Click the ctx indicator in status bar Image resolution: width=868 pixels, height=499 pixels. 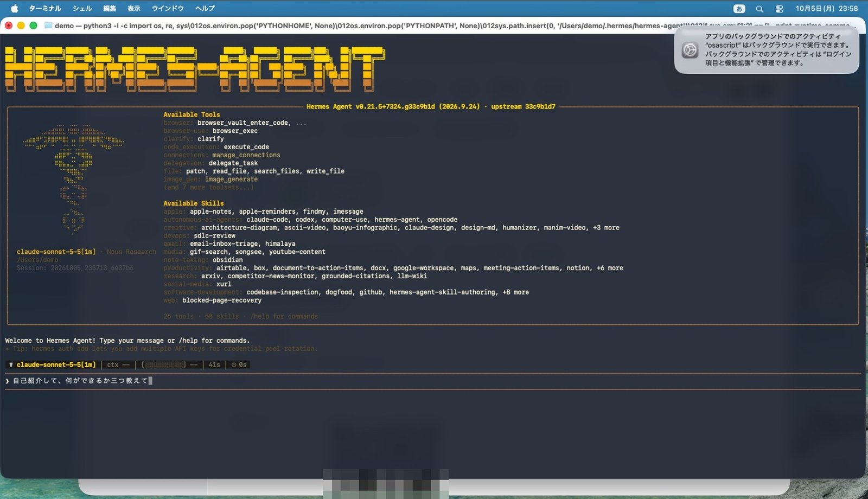pos(118,364)
